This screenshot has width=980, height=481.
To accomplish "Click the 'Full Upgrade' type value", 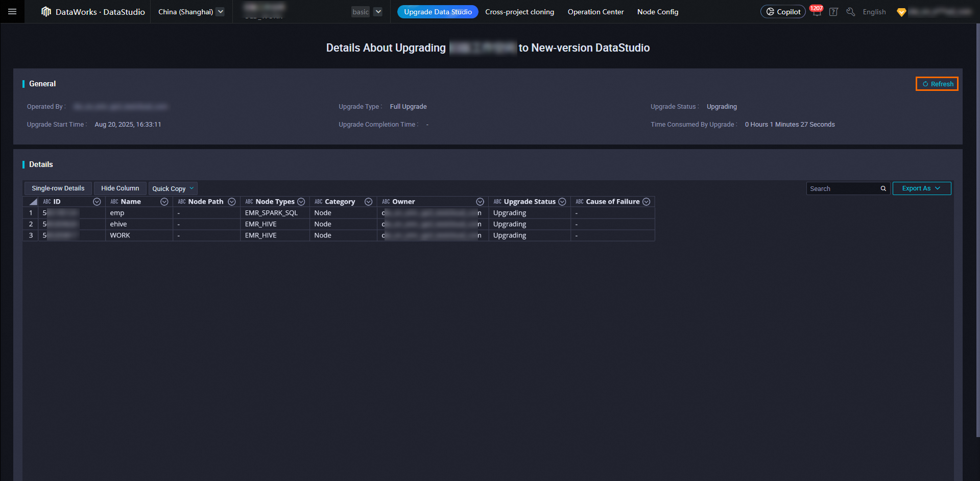I will tap(408, 107).
